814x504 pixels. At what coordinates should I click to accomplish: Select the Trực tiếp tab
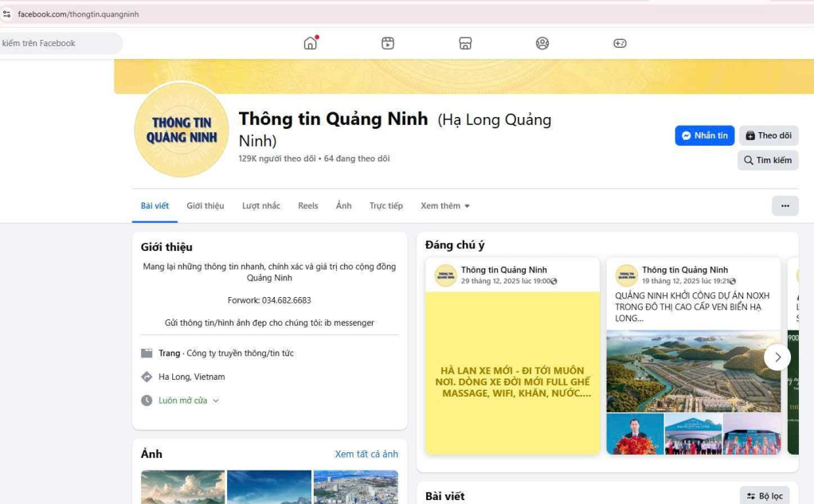click(x=385, y=206)
